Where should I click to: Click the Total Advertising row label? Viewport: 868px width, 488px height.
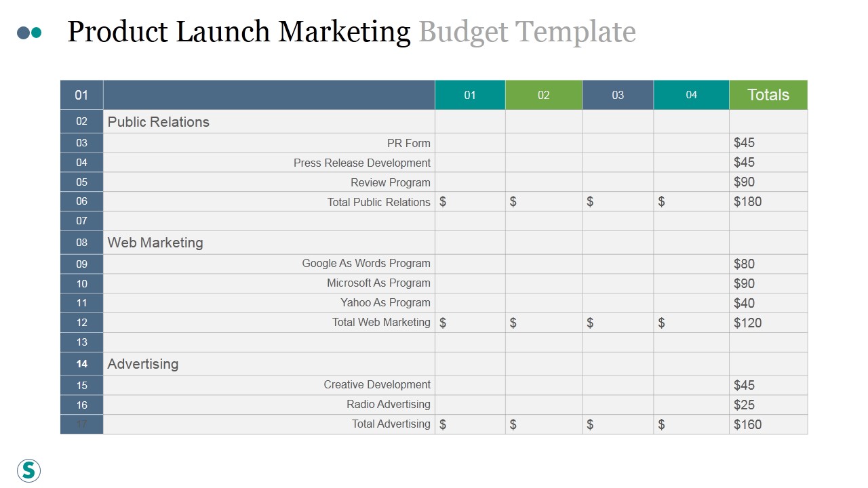(x=391, y=424)
